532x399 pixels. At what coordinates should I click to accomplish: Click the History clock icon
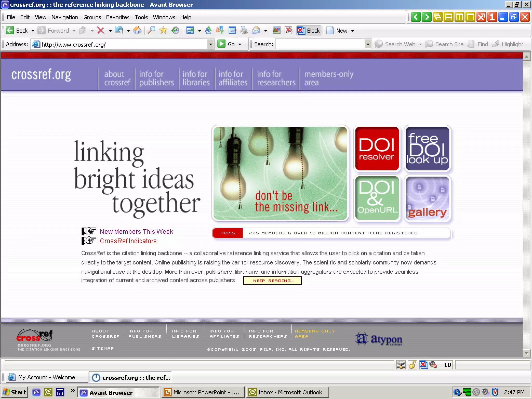click(175, 30)
